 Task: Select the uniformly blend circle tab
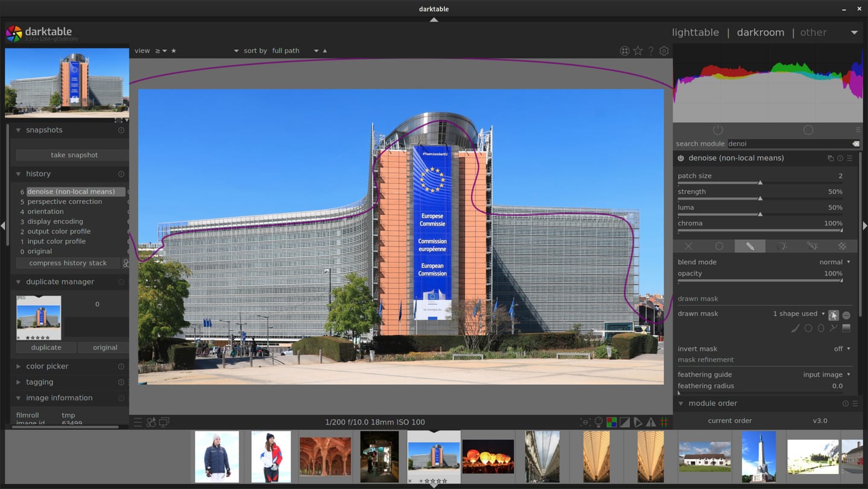tap(719, 246)
